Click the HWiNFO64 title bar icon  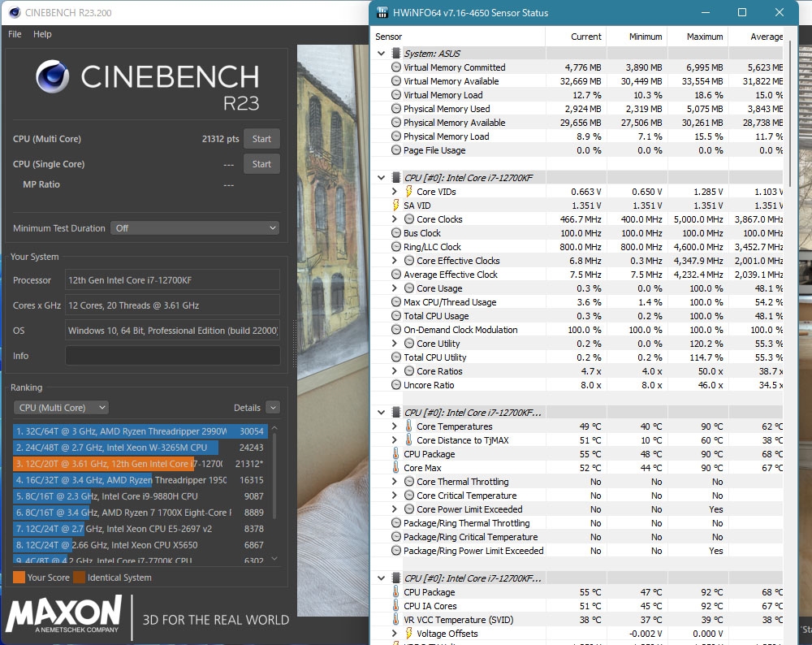382,12
